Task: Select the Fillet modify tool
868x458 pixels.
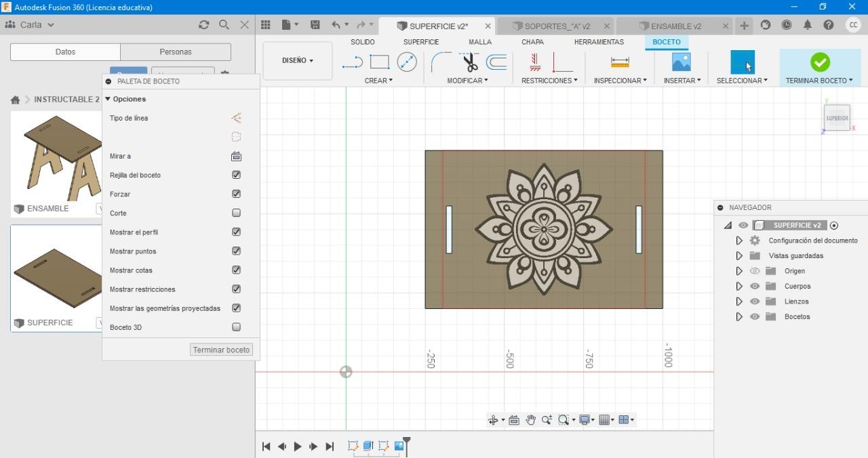Action: coord(441,62)
